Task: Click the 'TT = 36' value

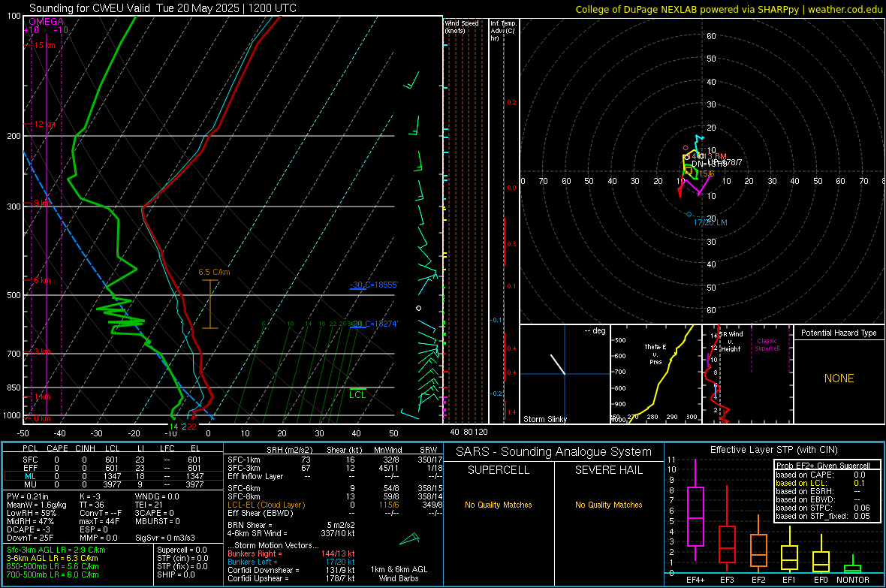Action: [x=92, y=505]
